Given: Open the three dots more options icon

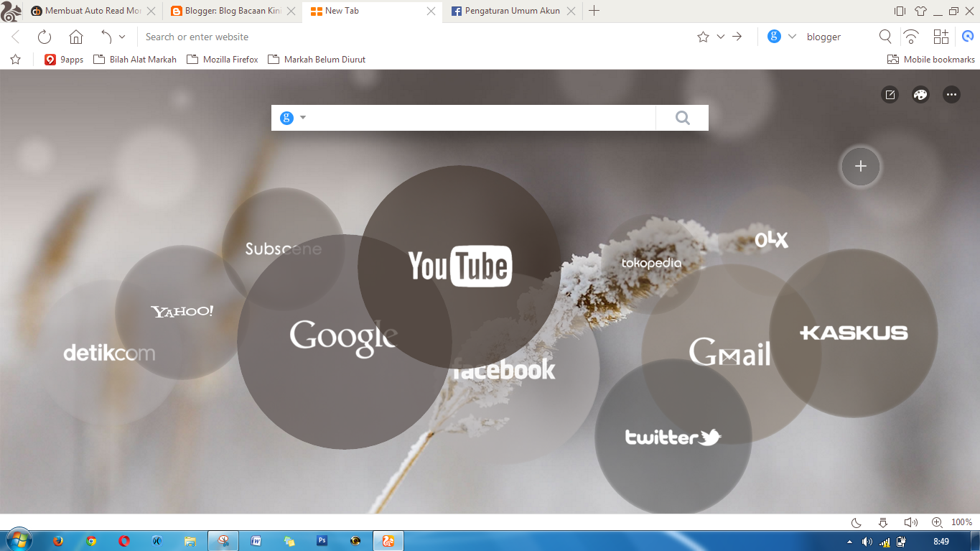Looking at the screenshot, I should 951,95.
